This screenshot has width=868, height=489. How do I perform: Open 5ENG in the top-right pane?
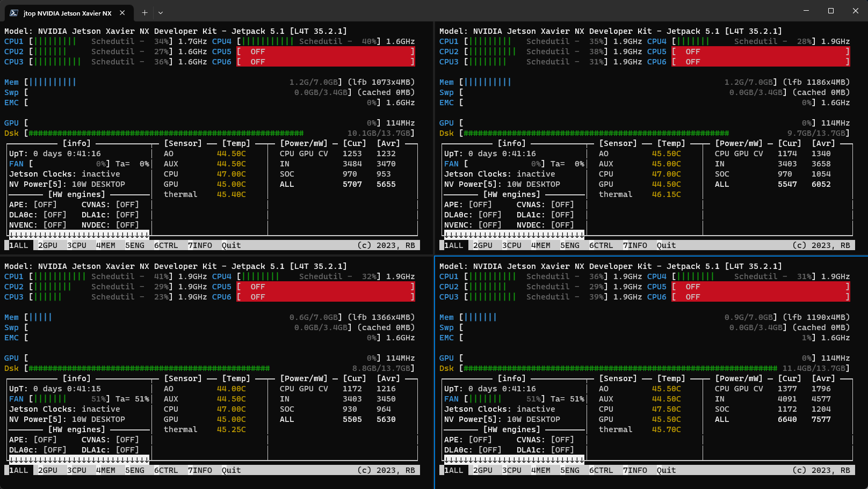pyautogui.click(x=570, y=245)
